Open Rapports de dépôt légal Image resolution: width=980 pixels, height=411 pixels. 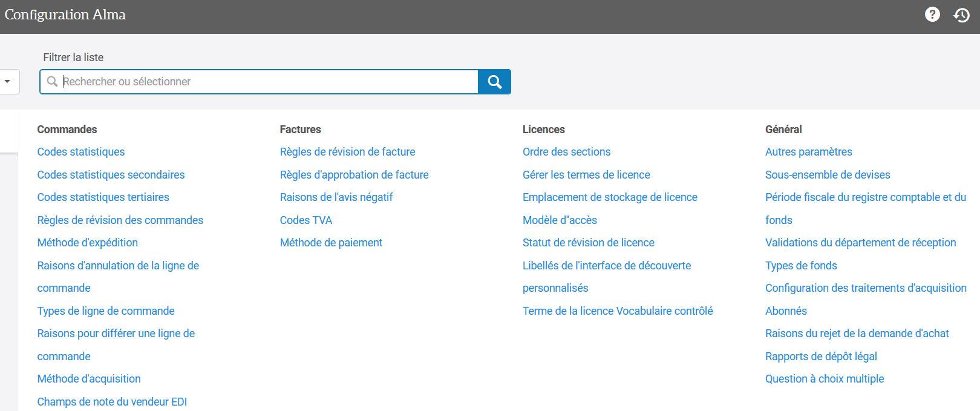821,357
